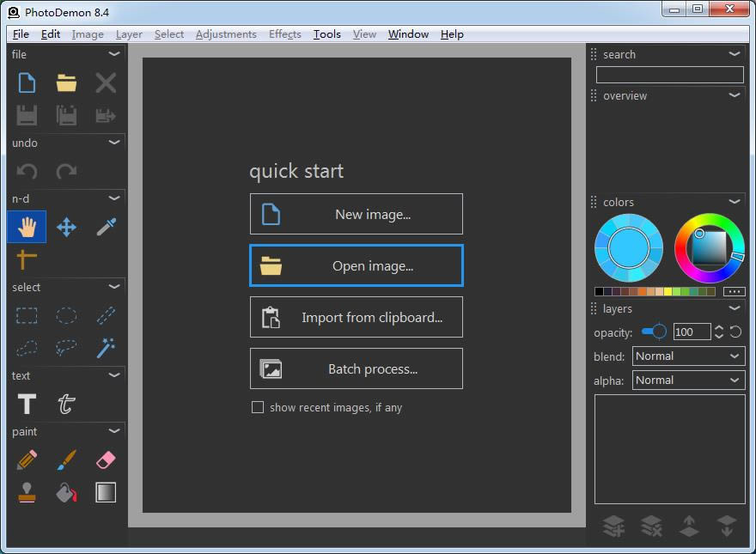Open the blend mode dropdown
Screen dimensions: 756x554
tap(688, 356)
